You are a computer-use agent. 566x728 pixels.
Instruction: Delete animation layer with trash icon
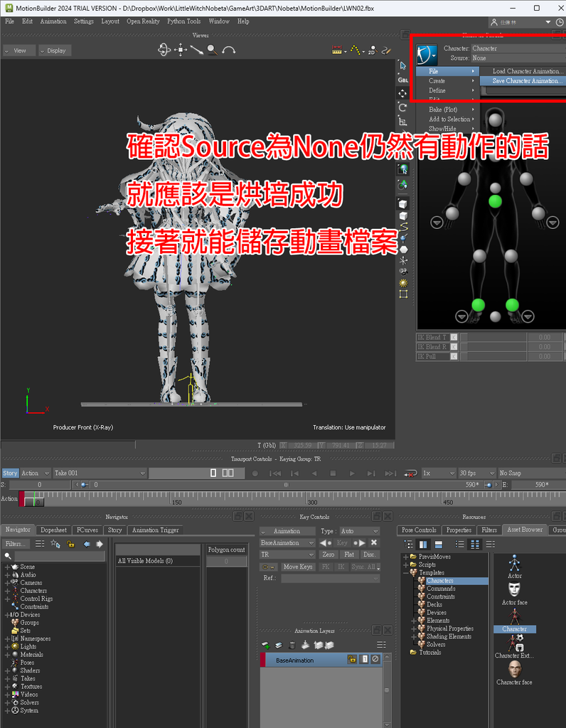(x=292, y=645)
